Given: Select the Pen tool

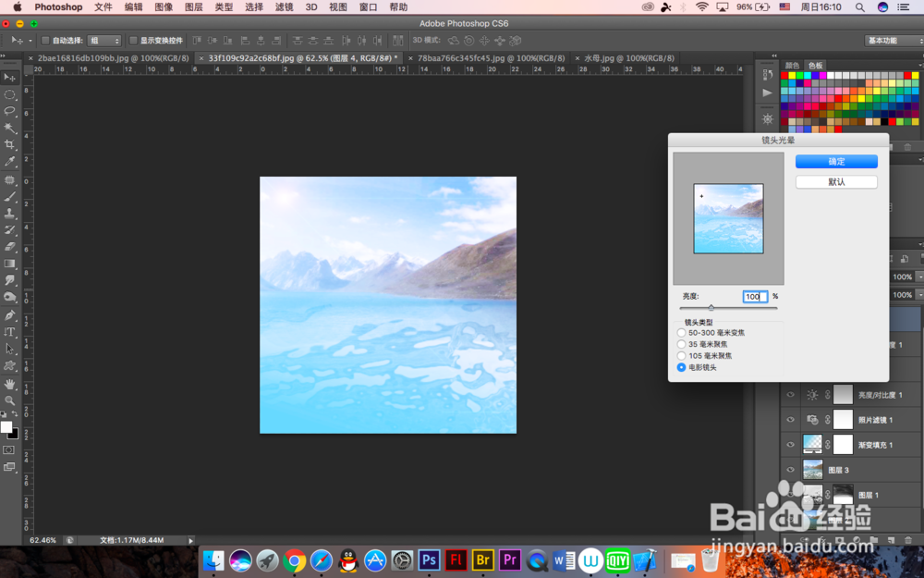Looking at the screenshot, I should (9, 315).
